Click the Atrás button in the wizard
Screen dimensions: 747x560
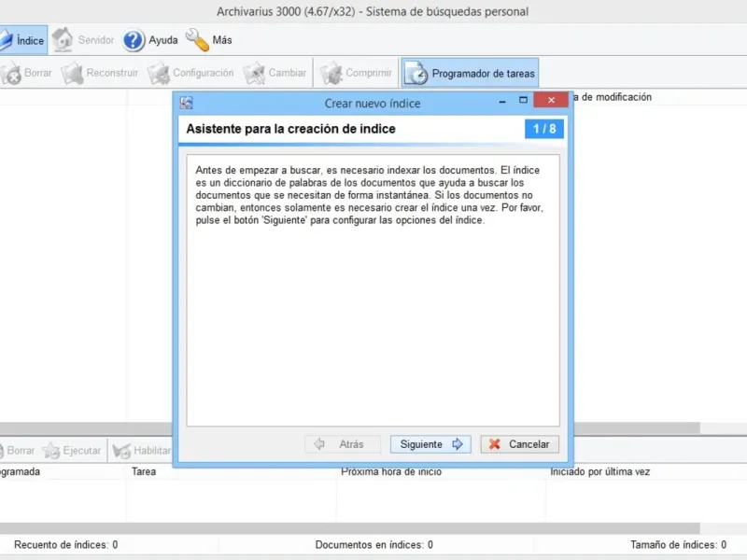[343, 444]
